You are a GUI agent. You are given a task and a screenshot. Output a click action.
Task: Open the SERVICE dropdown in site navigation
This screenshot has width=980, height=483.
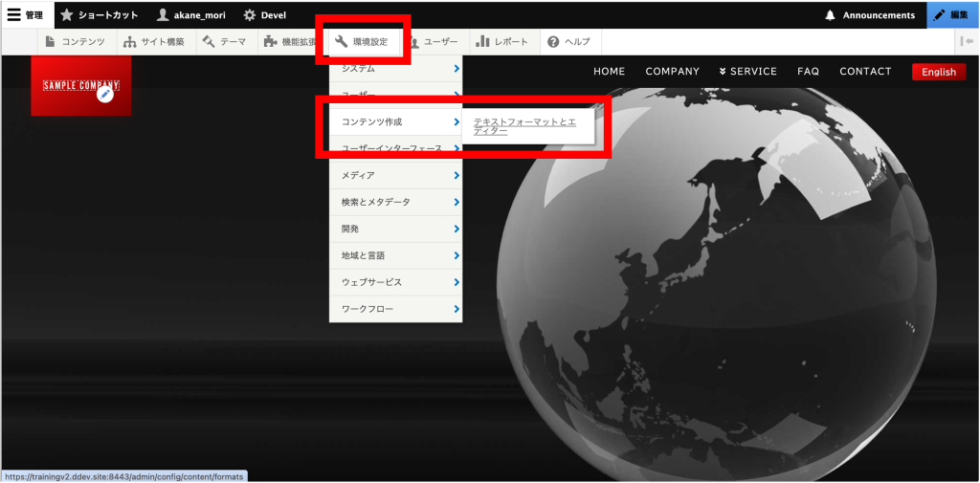pyautogui.click(x=746, y=72)
